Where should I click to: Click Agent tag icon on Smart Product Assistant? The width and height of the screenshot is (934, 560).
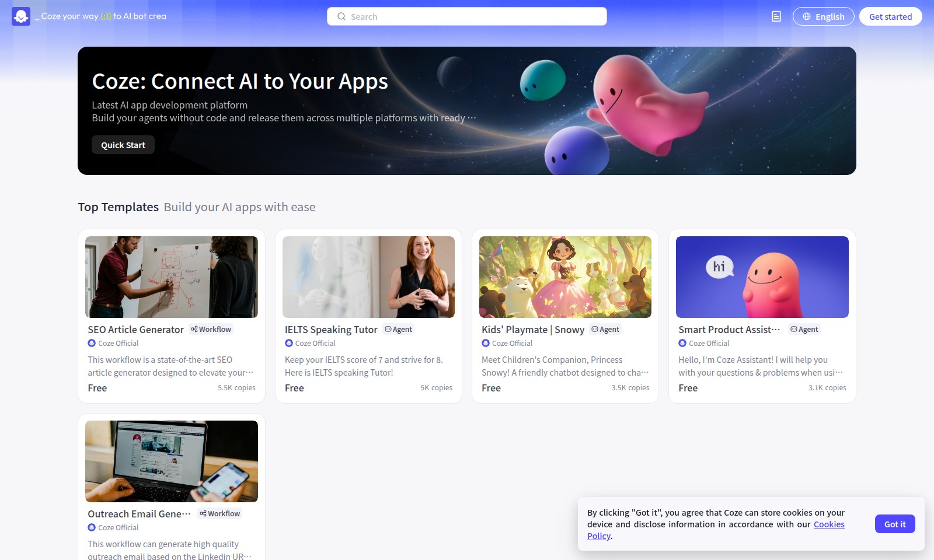(x=794, y=329)
